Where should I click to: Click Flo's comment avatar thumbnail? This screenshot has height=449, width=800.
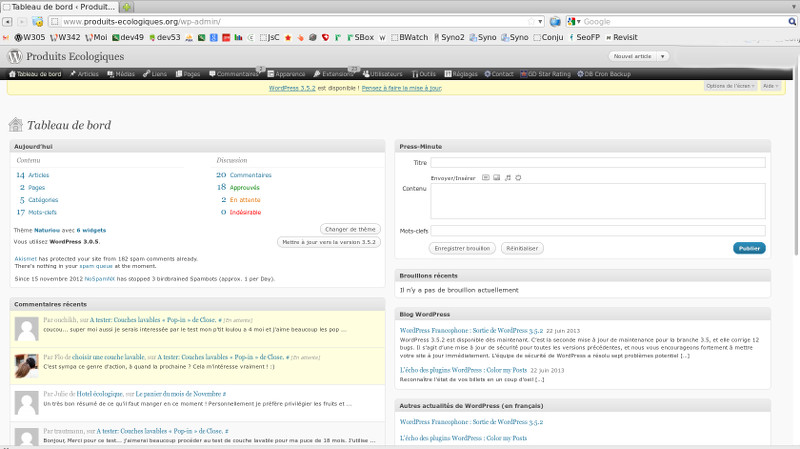(x=27, y=366)
